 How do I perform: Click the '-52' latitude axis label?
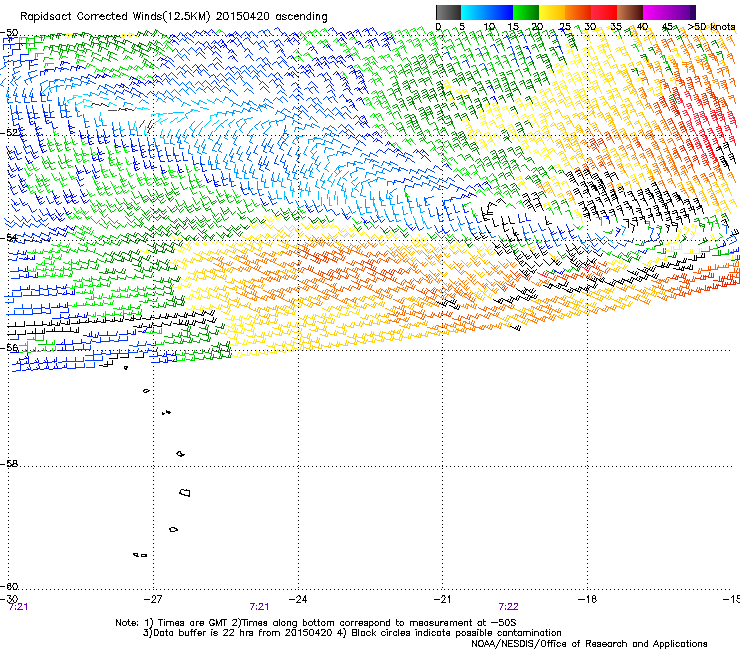coord(9,133)
